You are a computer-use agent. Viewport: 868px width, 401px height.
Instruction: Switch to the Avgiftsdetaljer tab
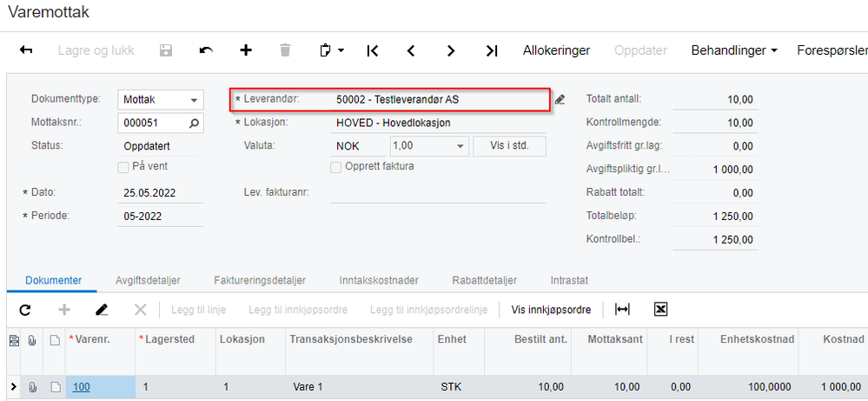point(149,280)
